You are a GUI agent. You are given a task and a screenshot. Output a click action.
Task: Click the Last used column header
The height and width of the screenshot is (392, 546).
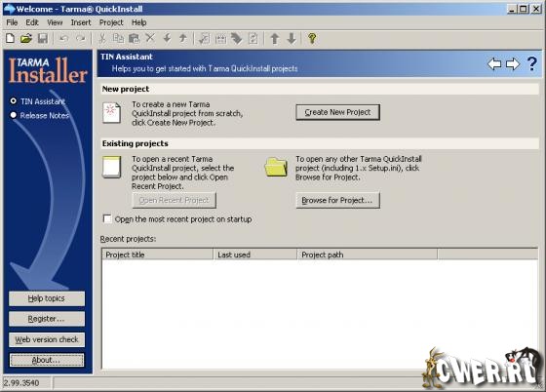254,255
